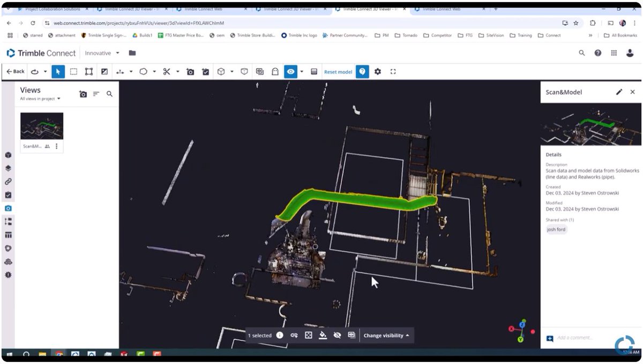Expand the markup shape dropdown
Viewport: 643px width, 364px height.
(x=154, y=72)
